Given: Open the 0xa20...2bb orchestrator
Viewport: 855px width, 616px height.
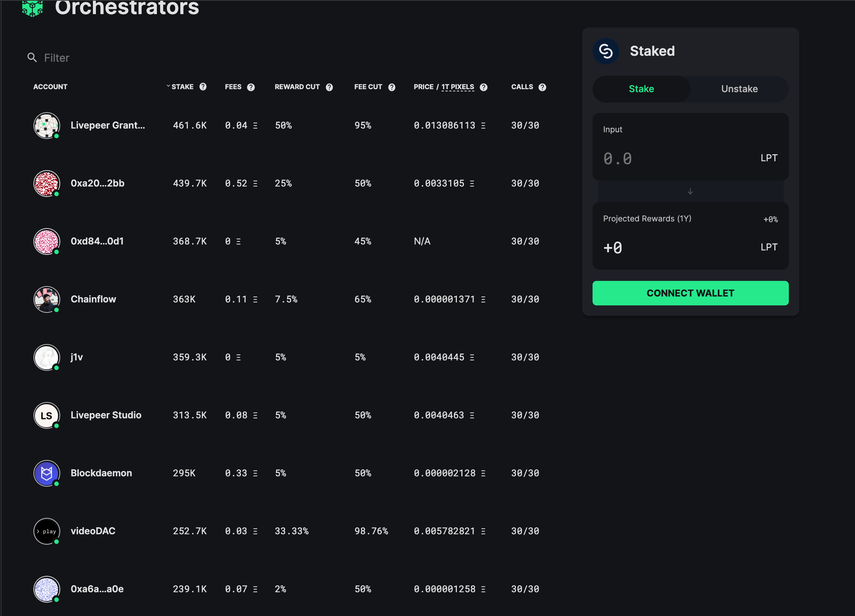Looking at the screenshot, I should click(98, 184).
